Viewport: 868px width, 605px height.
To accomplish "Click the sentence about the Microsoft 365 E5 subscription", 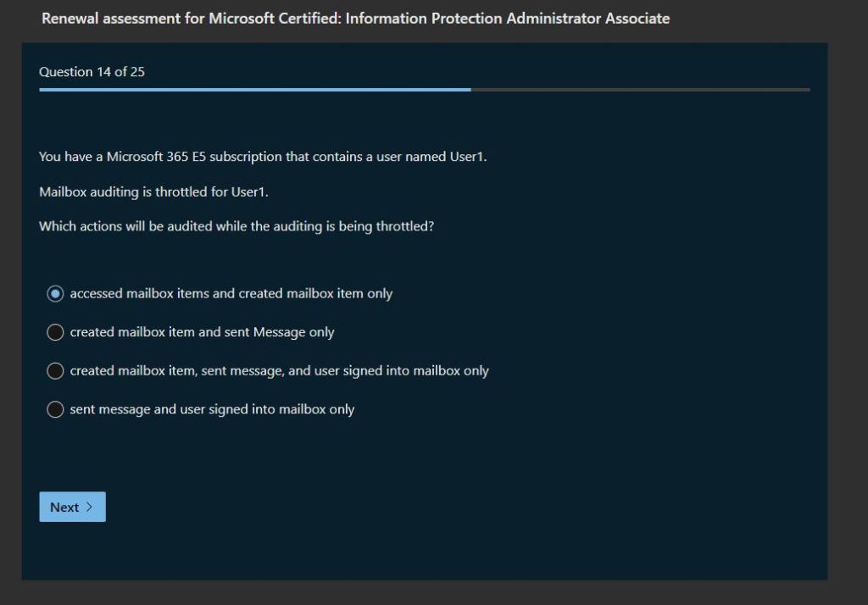I will click(x=263, y=157).
